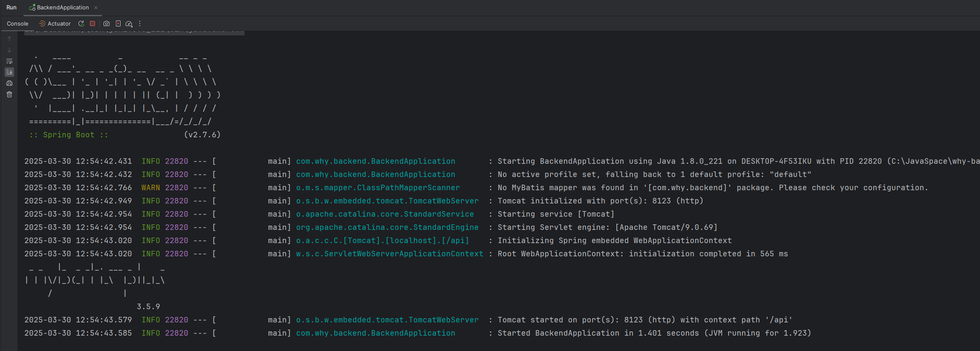Open o.a.c.c.C.[Tomcat].[localhost].[/api] logger link
Screen dimensions: 980x351
[383, 241]
